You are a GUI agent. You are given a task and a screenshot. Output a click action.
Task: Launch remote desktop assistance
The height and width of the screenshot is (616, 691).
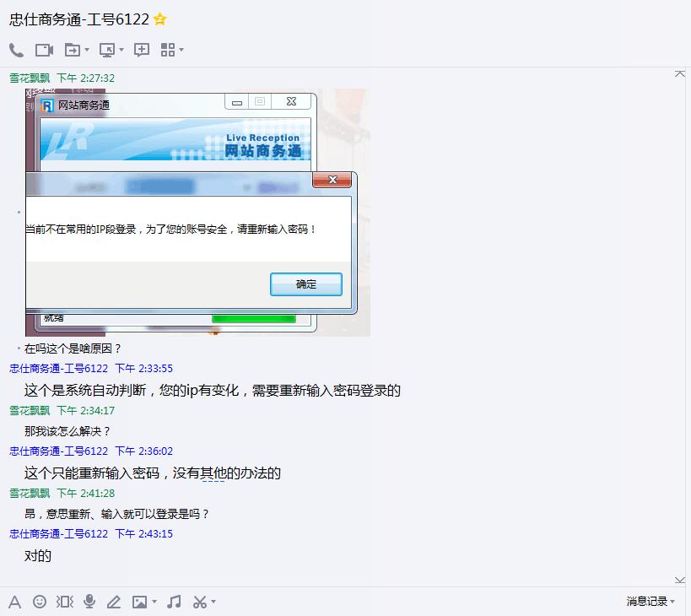(x=107, y=50)
